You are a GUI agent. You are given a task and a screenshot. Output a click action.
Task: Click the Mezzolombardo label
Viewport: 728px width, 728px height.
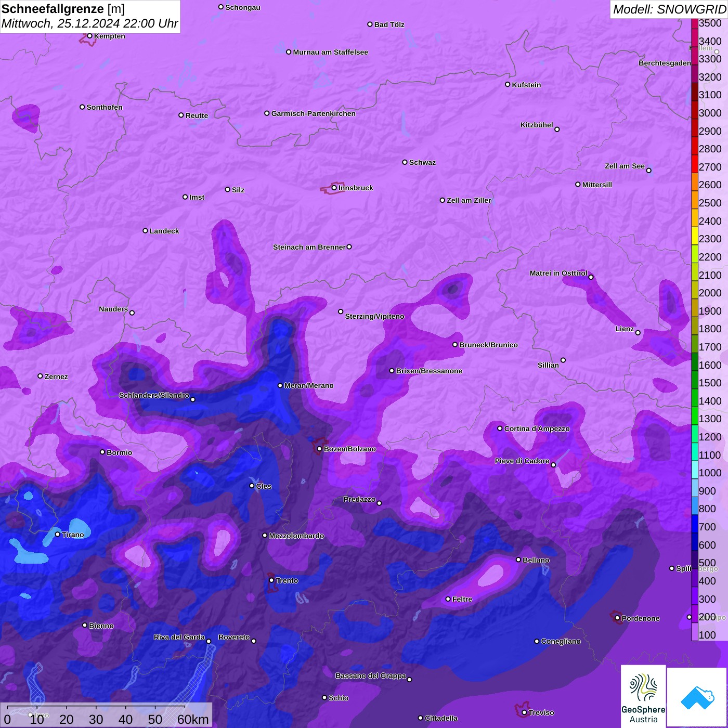click(x=296, y=536)
